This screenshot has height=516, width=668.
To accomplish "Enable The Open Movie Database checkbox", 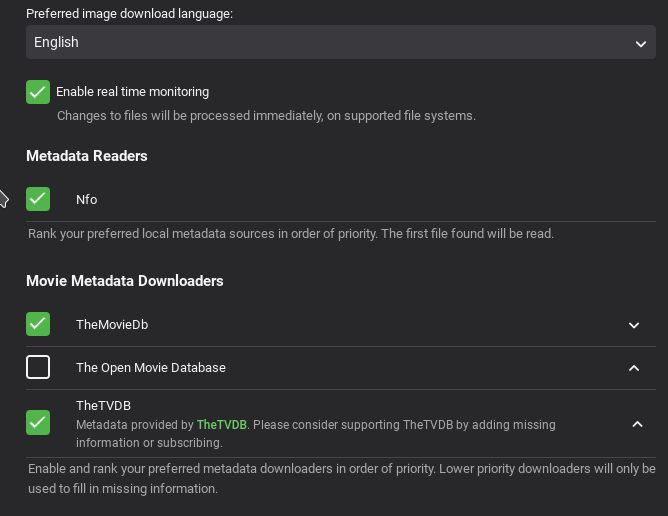I will point(38,367).
